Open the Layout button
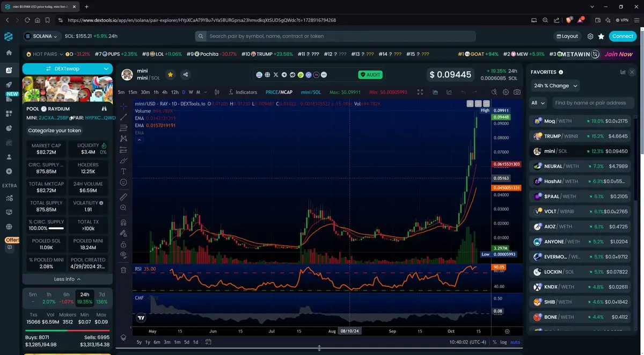The image size is (644, 355). 567,36
